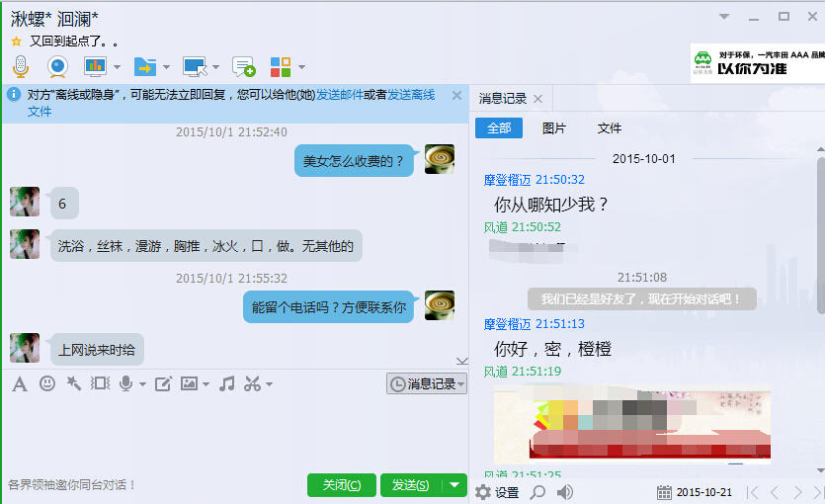Toggle the 消息记录 history panel button
The height and width of the screenshot is (504, 825).
[426, 383]
